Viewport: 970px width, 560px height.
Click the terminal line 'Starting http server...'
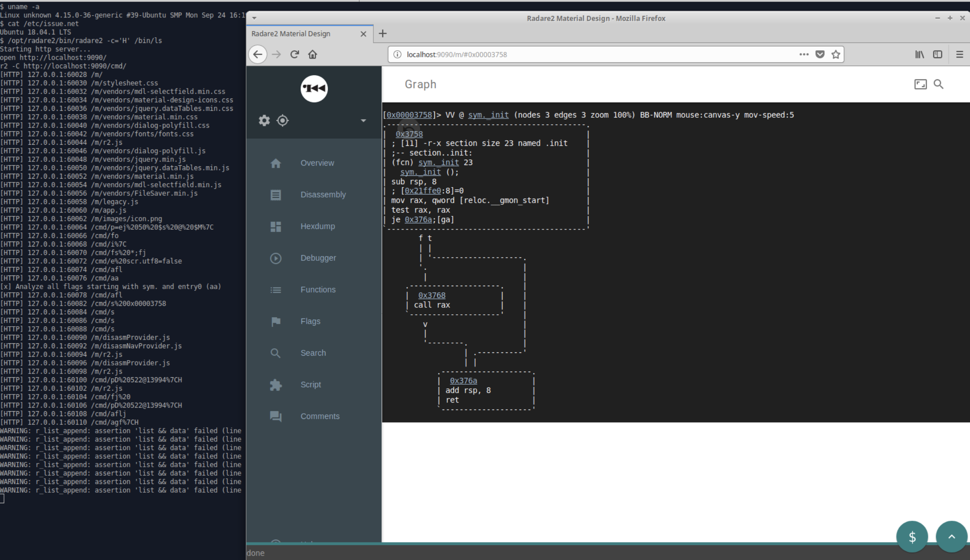(45, 49)
